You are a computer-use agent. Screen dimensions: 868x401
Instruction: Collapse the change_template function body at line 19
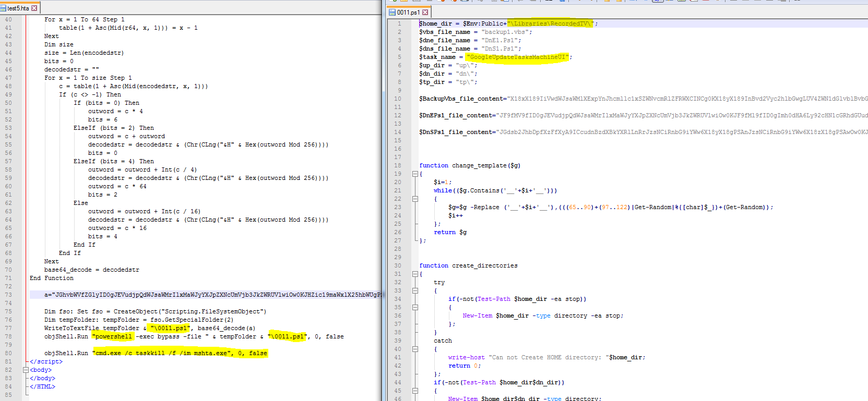(415, 174)
